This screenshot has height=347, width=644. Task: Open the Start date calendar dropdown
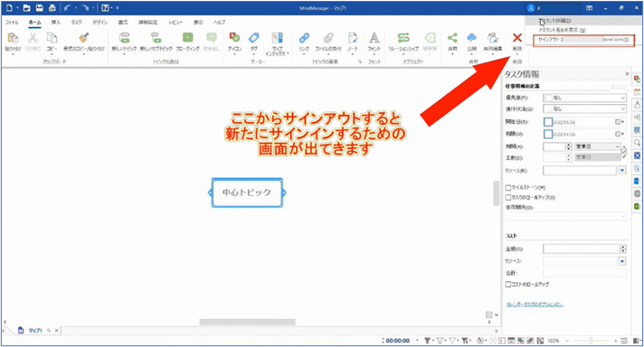pyautogui.click(x=620, y=122)
